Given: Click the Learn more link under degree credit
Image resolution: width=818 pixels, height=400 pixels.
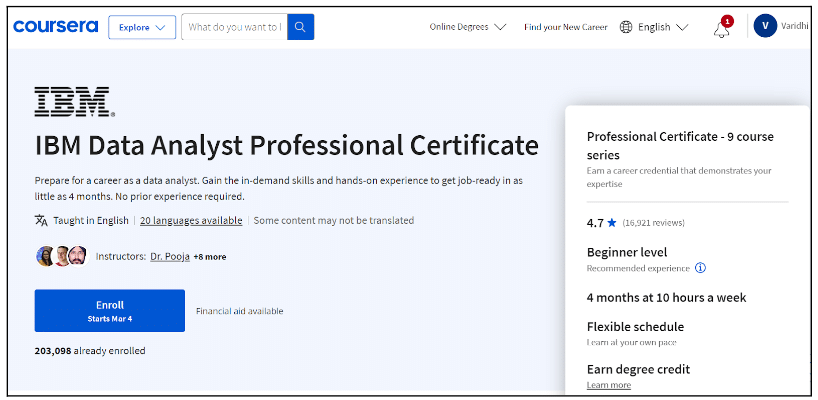Looking at the screenshot, I should pyautogui.click(x=609, y=385).
